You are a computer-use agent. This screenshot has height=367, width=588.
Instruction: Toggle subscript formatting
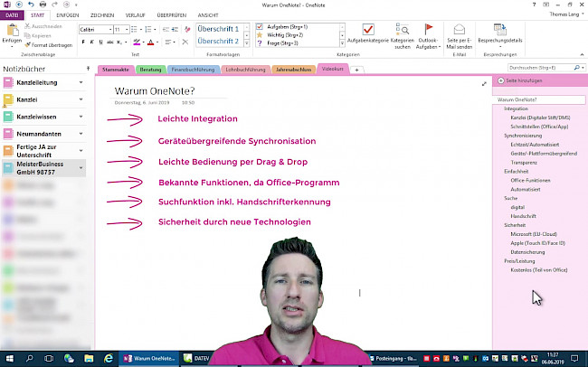click(x=119, y=42)
